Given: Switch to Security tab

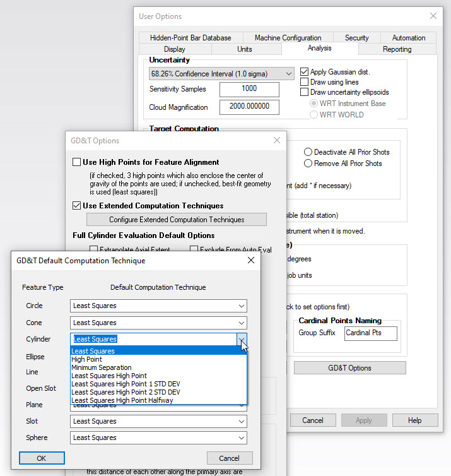Looking at the screenshot, I should 356,38.
